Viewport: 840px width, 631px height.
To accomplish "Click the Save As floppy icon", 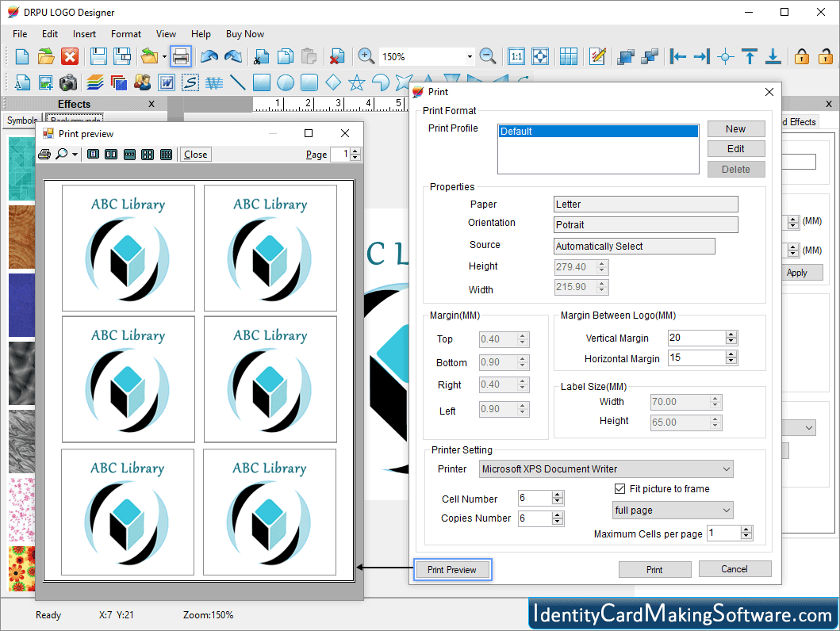I will (123, 56).
